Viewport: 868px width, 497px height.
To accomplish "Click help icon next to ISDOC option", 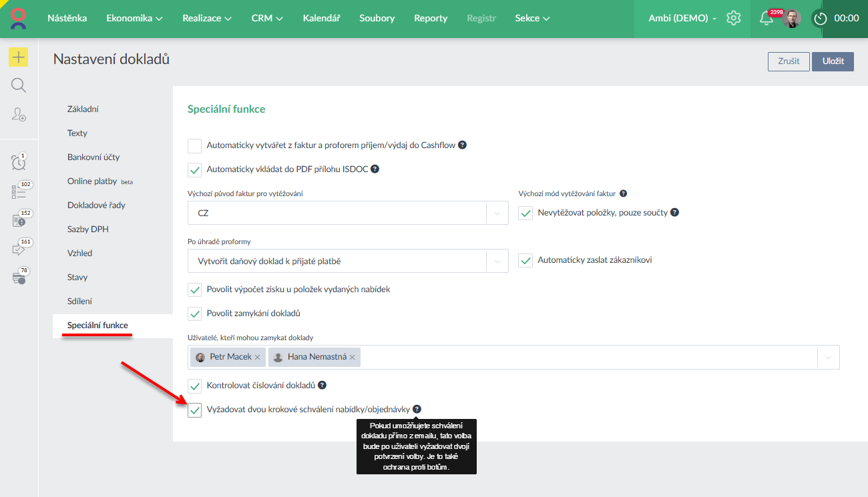I will coord(375,169).
